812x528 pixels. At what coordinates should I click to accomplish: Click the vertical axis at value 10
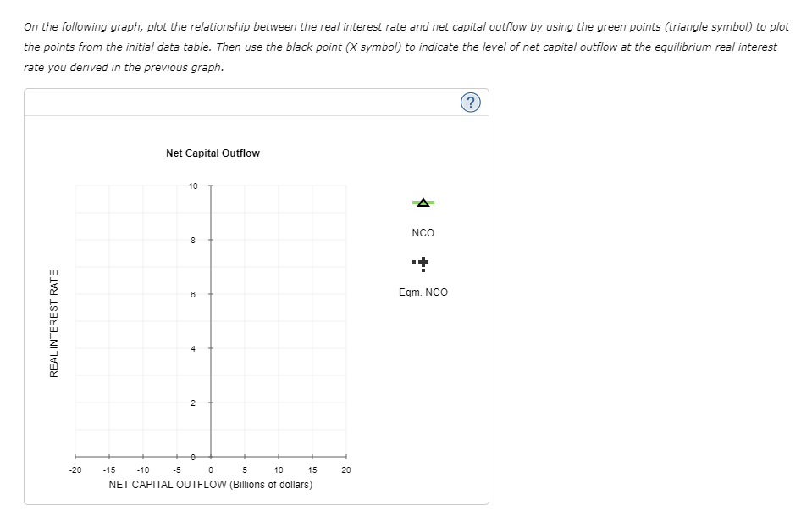click(x=210, y=186)
